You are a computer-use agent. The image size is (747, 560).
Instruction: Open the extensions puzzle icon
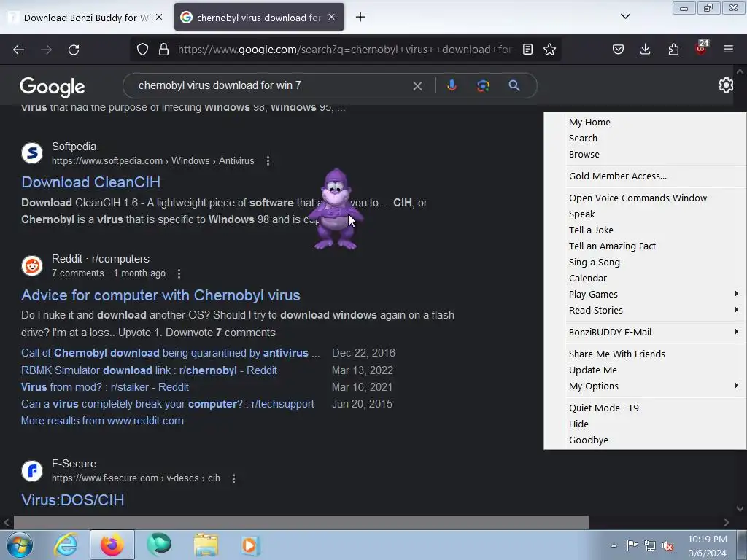point(673,50)
